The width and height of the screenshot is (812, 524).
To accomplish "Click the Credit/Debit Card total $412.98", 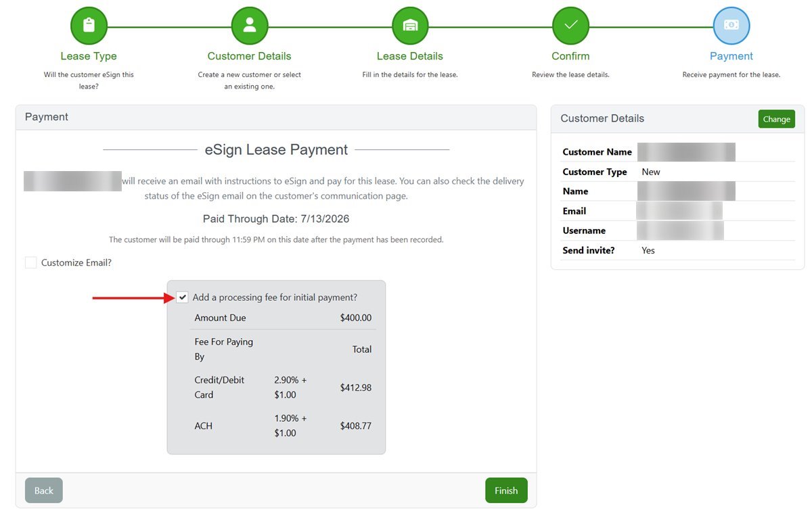I will [356, 387].
